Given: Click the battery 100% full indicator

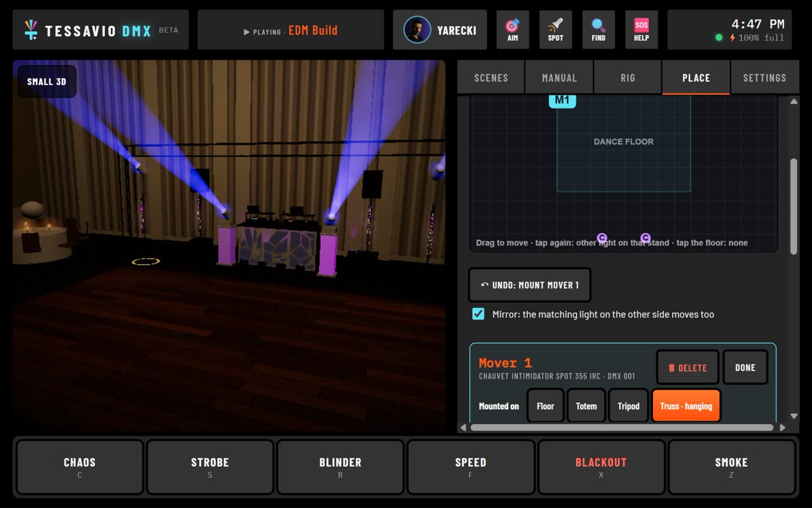Looking at the screenshot, I should click(757, 38).
